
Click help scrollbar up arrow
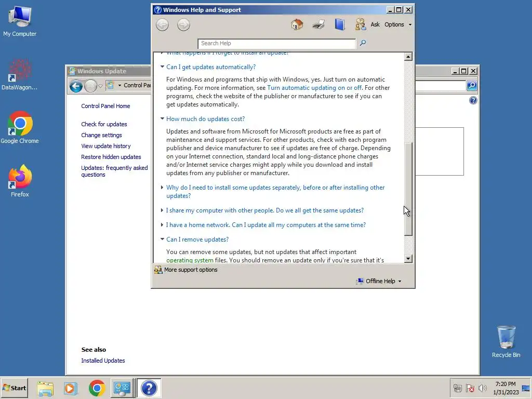[x=408, y=57]
